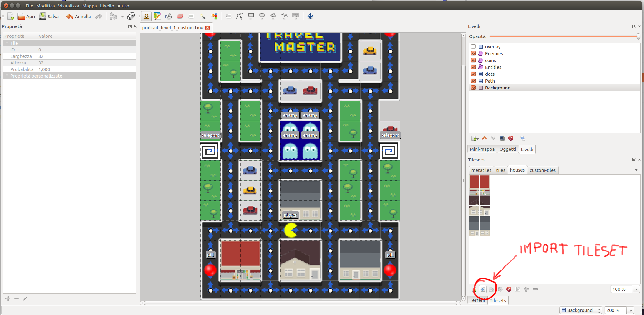This screenshot has height=315, width=644.
Task: Lower the selected layer
Action: pyautogui.click(x=493, y=138)
